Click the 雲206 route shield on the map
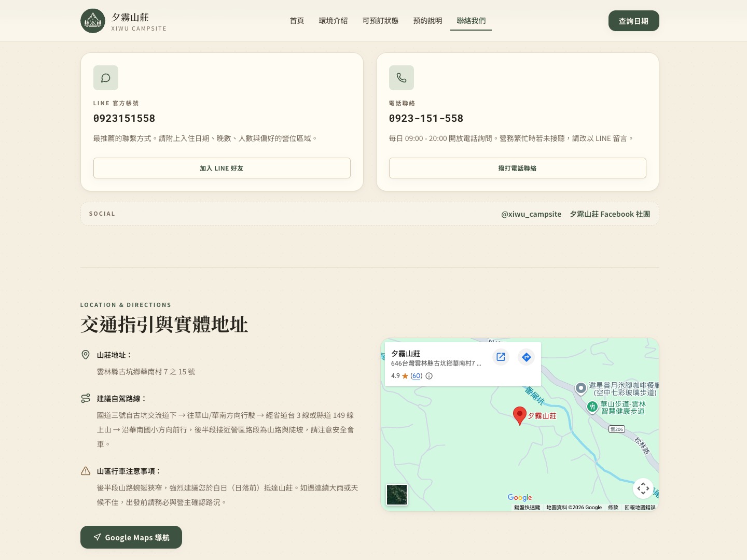Image resolution: width=747 pixels, height=560 pixels. coord(616,429)
